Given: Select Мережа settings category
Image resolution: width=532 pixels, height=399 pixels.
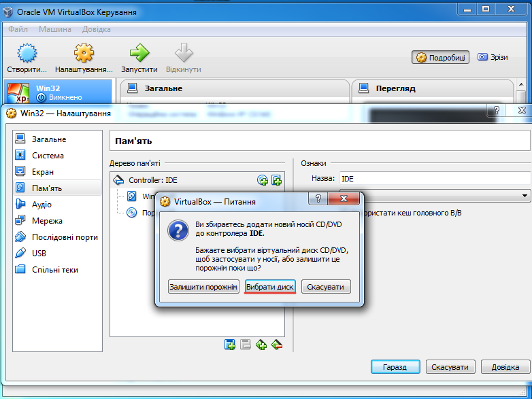Looking at the screenshot, I should pyautogui.click(x=57, y=221).
